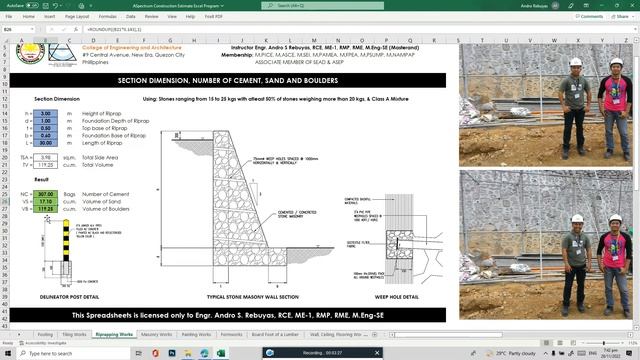
Task: Click the Excel icon in taskbar
Action: point(221,353)
